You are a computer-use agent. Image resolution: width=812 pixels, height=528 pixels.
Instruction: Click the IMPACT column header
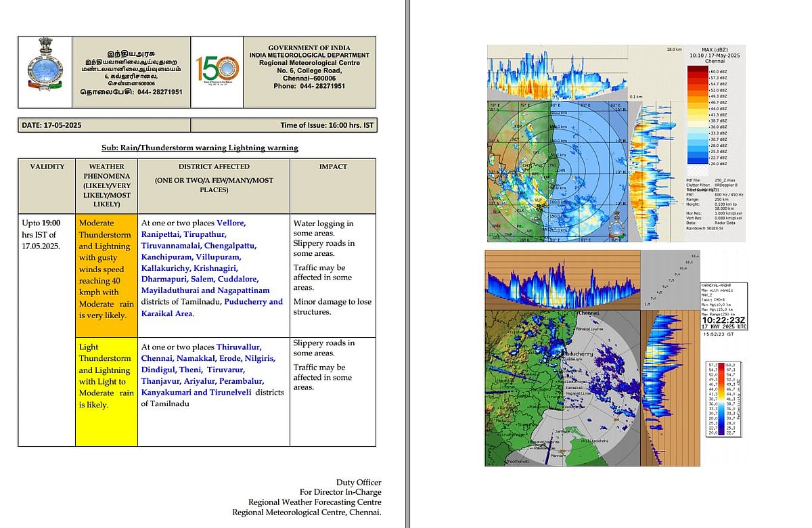(x=333, y=167)
